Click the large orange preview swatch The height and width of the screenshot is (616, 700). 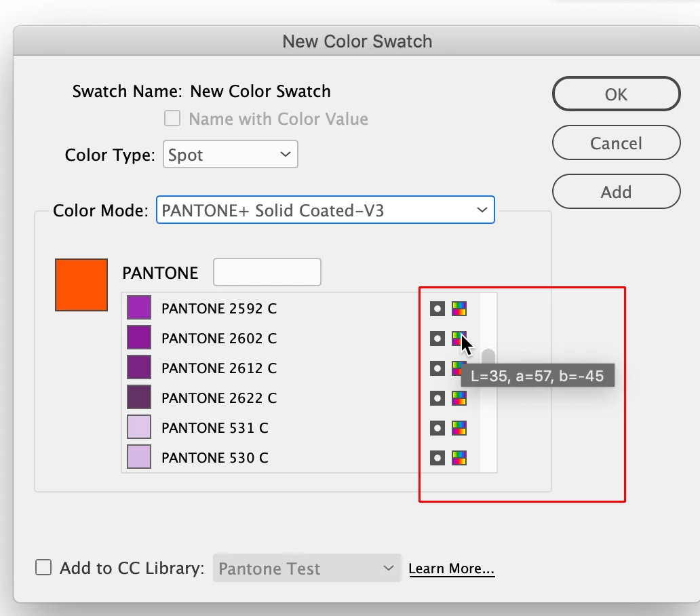81,285
